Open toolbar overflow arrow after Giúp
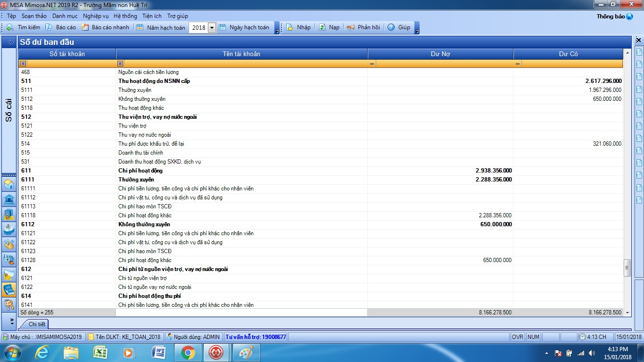Image resolution: width=644 pixels, height=362 pixels. click(417, 29)
